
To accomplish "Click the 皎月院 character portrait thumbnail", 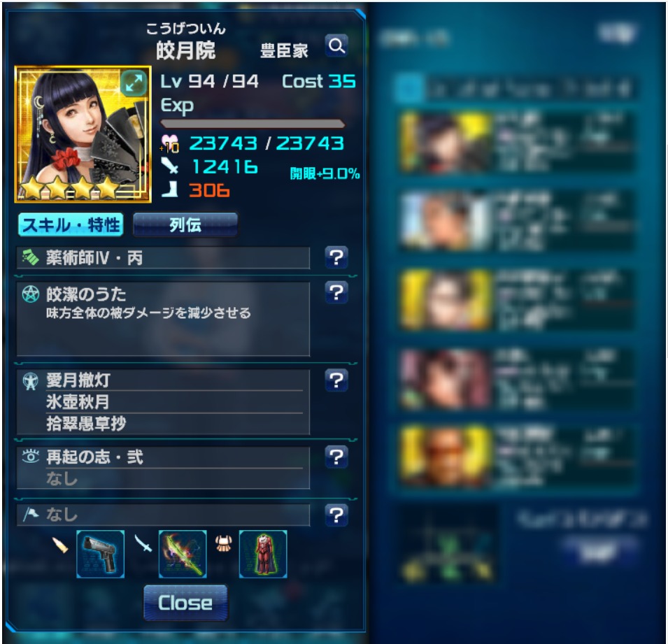I will tap(83, 134).
